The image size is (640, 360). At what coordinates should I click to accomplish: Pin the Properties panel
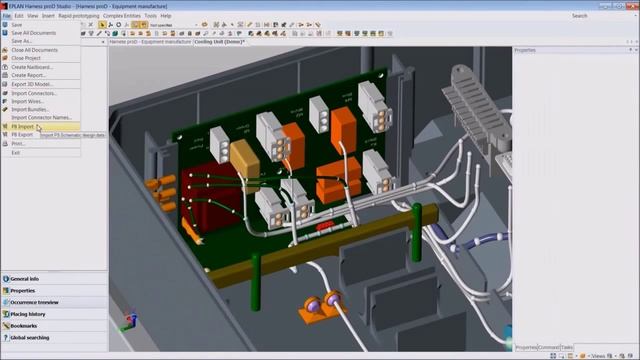[630, 50]
